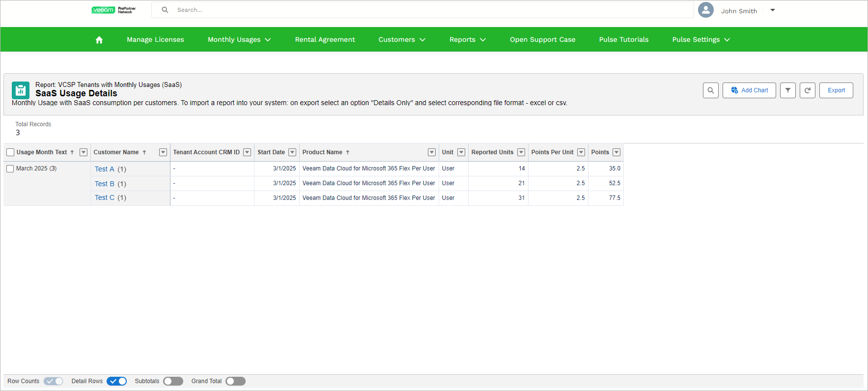Click Test A product name cell
The width and height of the screenshot is (868, 391).
pyautogui.click(x=369, y=168)
